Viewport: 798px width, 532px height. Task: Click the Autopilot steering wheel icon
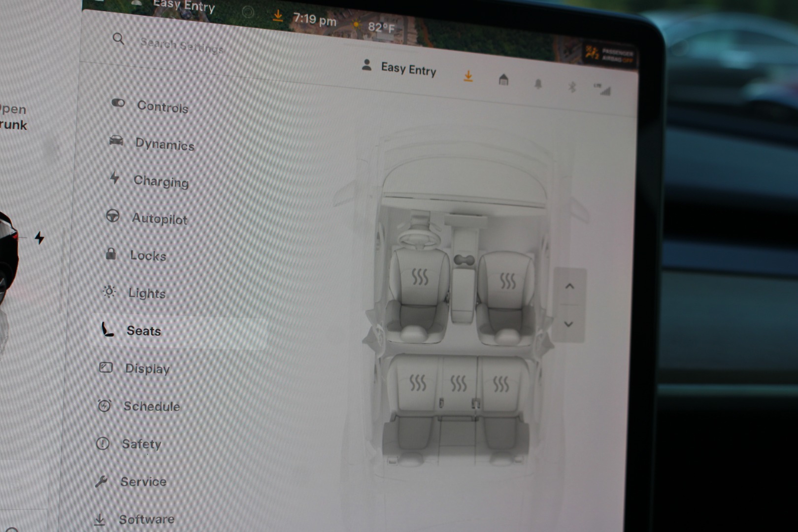pyautogui.click(x=113, y=216)
